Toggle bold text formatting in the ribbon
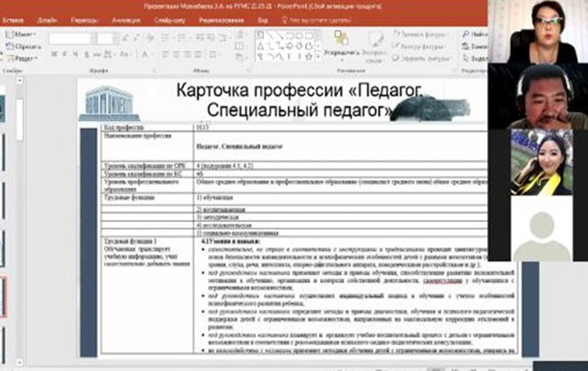Screen dimensions: 588x371 [x=54, y=54]
